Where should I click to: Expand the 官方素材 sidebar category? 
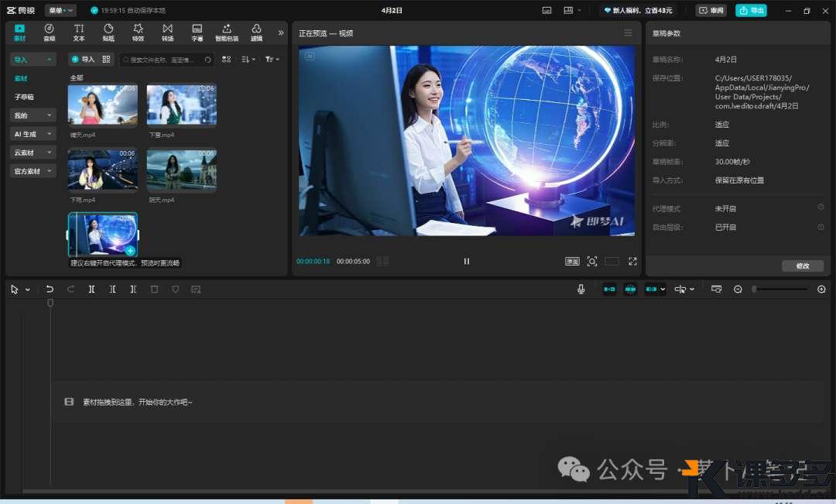click(x=33, y=171)
